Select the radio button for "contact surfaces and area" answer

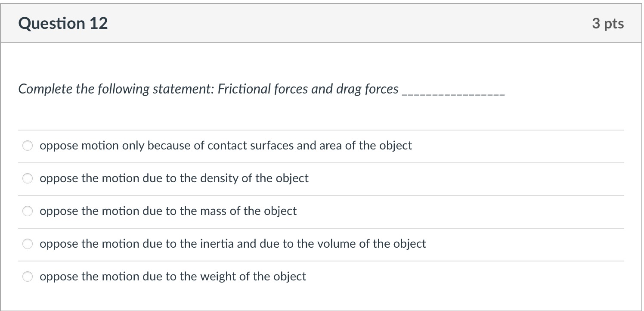pyautogui.click(x=28, y=146)
